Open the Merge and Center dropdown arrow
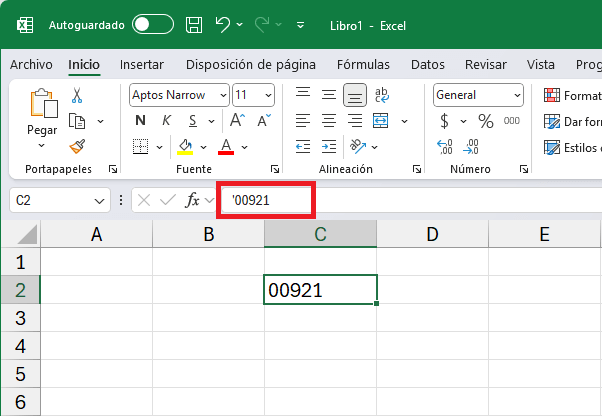This screenshot has height=416, width=602. coord(404,121)
